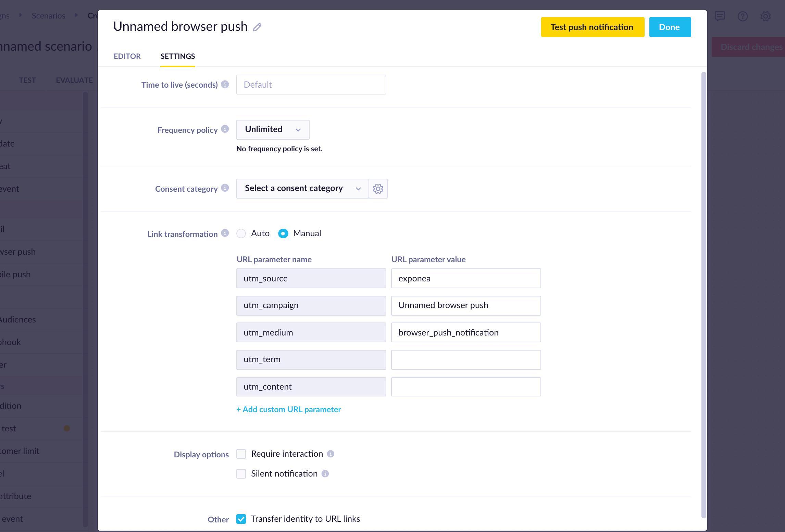The image size is (785, 532).
Task: Click 'Display options' label
Action: 201,455
